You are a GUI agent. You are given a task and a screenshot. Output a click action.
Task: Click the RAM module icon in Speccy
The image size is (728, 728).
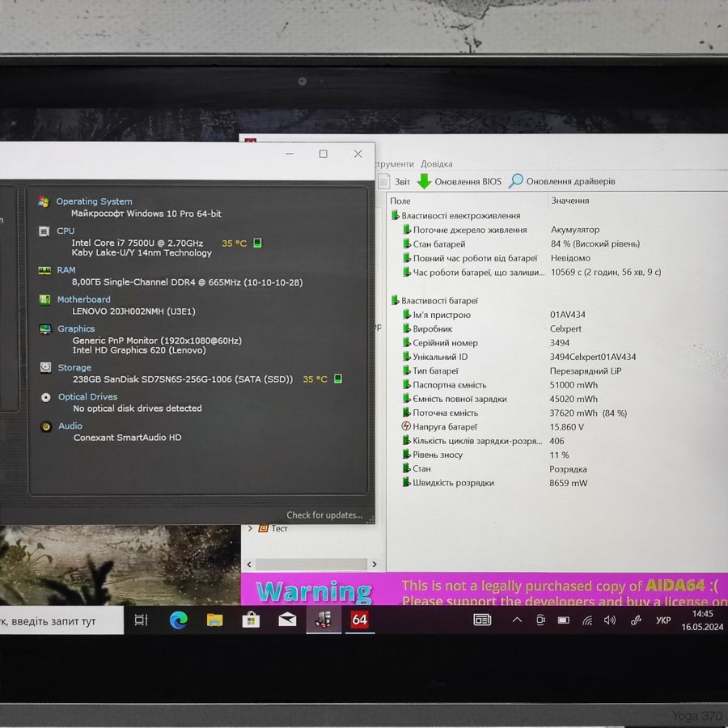[44, 270]
